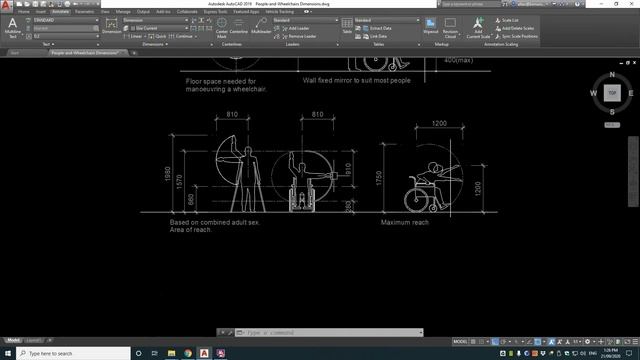This screenshot has width=640, height=360.
Task: Click the Linear dimension button
Action: 133,36
